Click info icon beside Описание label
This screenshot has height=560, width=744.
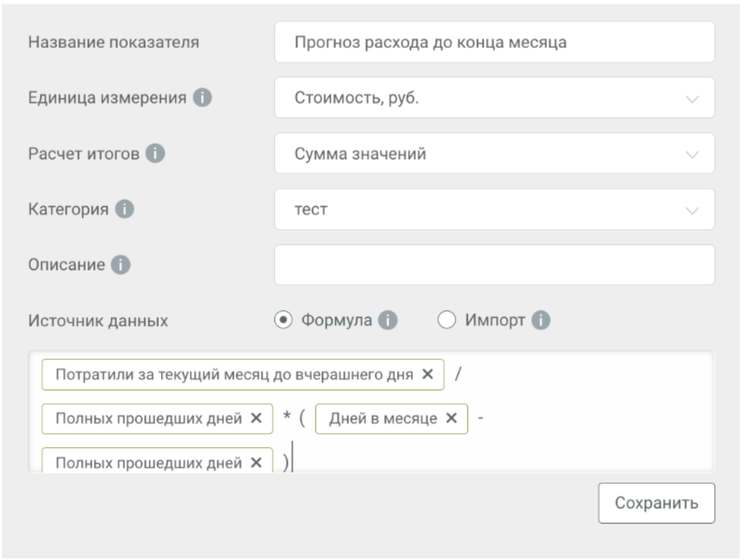pyautogui.click(x=121, y=264)
